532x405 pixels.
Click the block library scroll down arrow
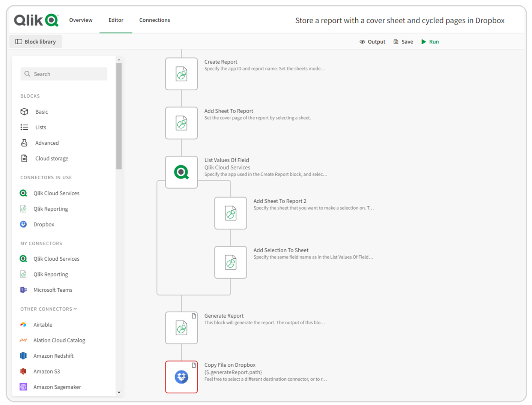point(119,393)
